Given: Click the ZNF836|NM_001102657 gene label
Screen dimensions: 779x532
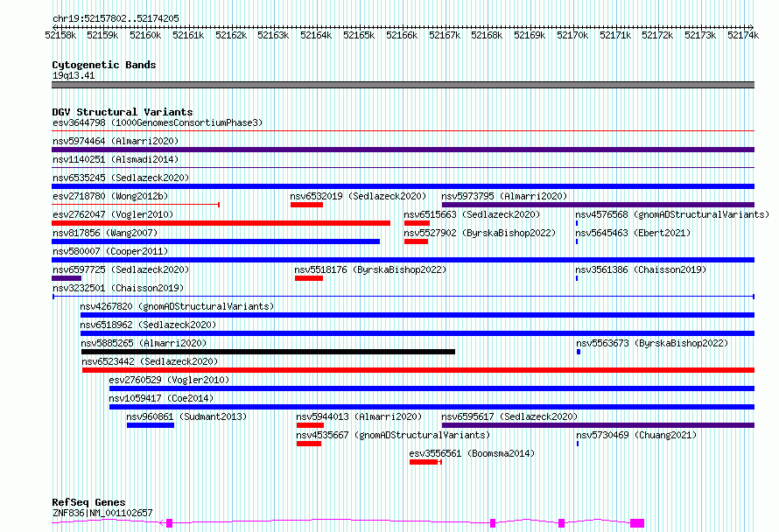Looking at the screenshot, I should click(102, 513).
